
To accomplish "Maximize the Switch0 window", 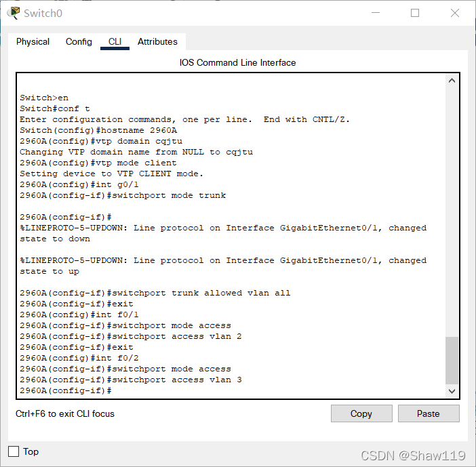I will click(x=415, y=13).
